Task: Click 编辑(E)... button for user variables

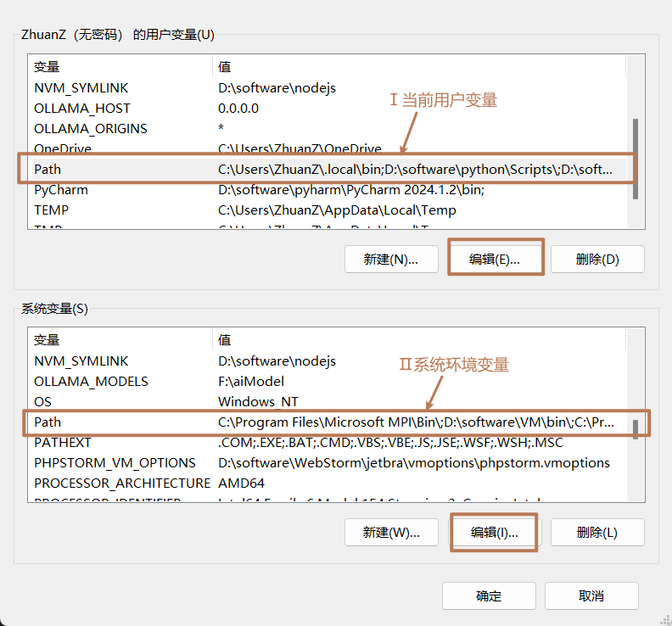Action: (x=494, y=260)
